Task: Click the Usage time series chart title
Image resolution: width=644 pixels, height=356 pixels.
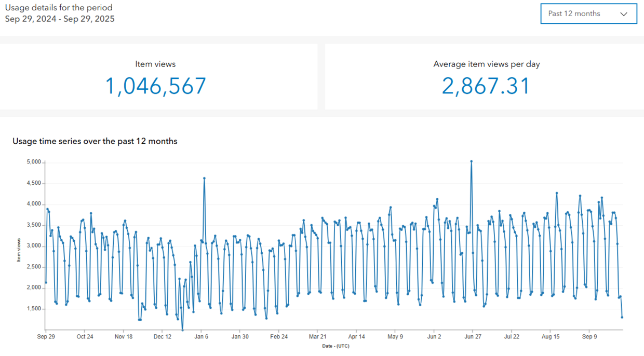Action: [x=95, y=141]
